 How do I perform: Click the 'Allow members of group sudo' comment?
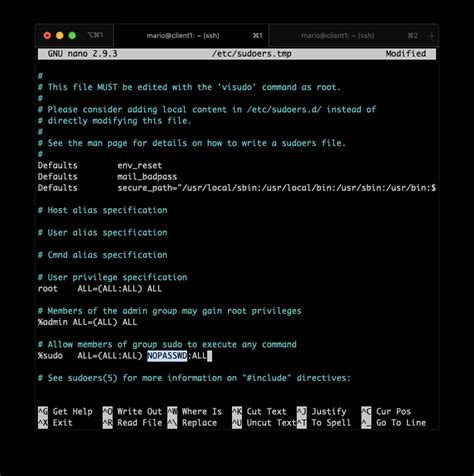click(167, 344)
